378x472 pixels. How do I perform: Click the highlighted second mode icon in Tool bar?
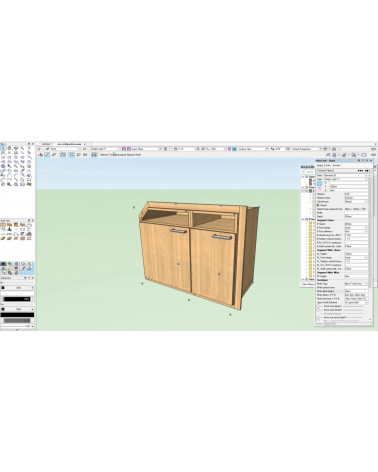[47, 155]
